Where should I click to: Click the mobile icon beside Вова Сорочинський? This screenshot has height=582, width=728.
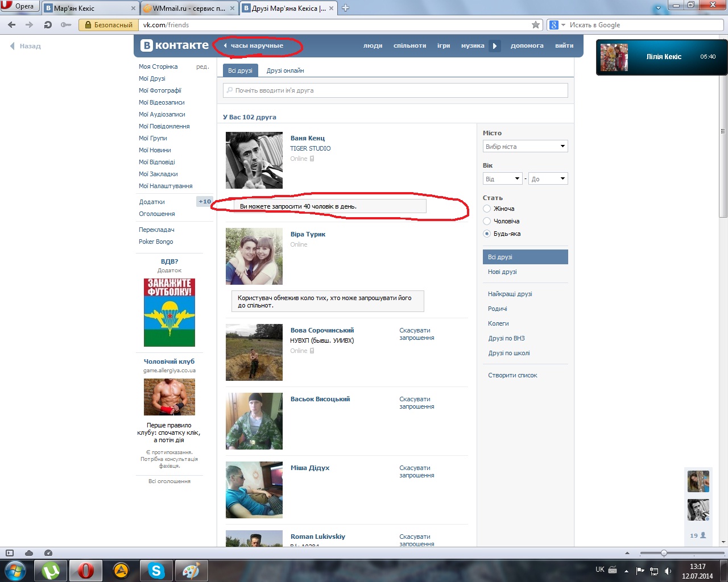312,351
